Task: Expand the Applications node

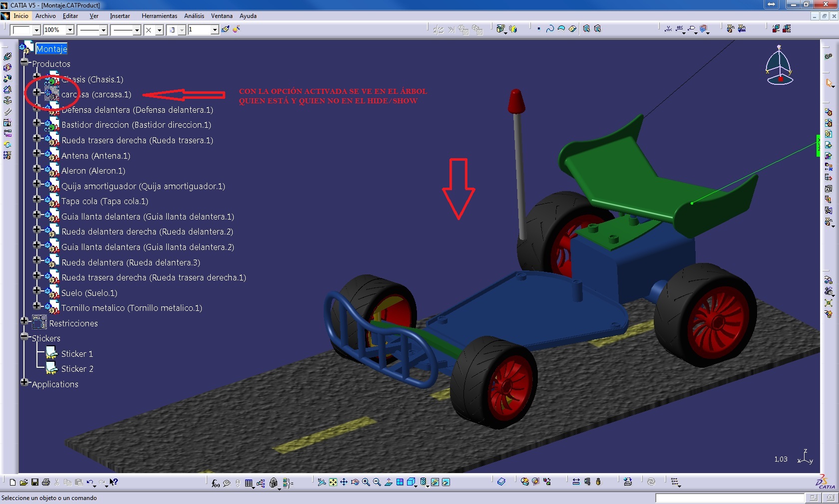Action: [24, 382]
